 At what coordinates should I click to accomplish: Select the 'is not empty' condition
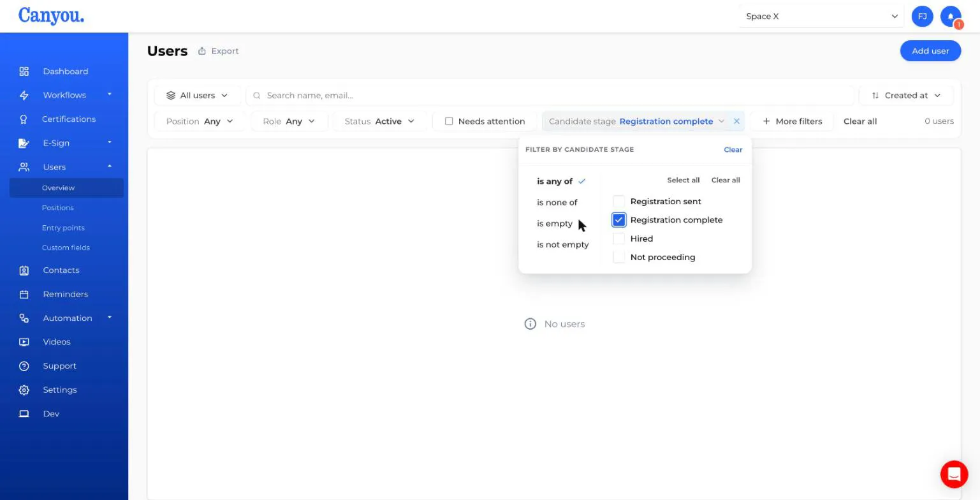(562, 244)
